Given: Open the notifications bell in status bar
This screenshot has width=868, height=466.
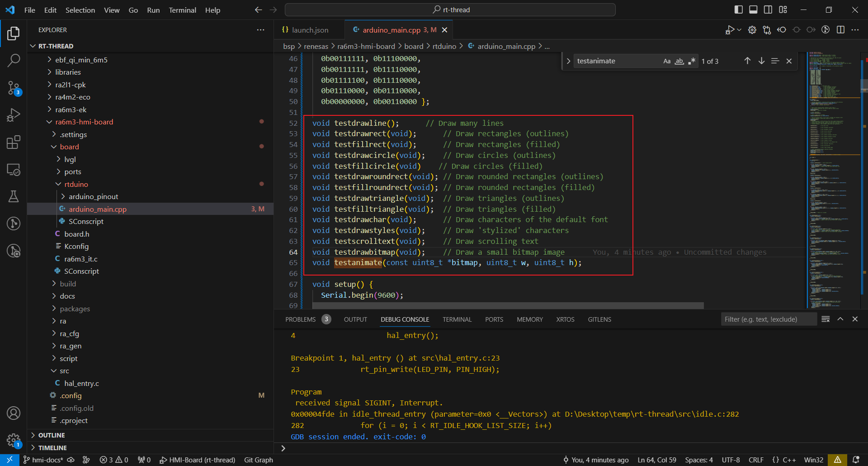Looking at the screenshot, I should coord(856,460).
